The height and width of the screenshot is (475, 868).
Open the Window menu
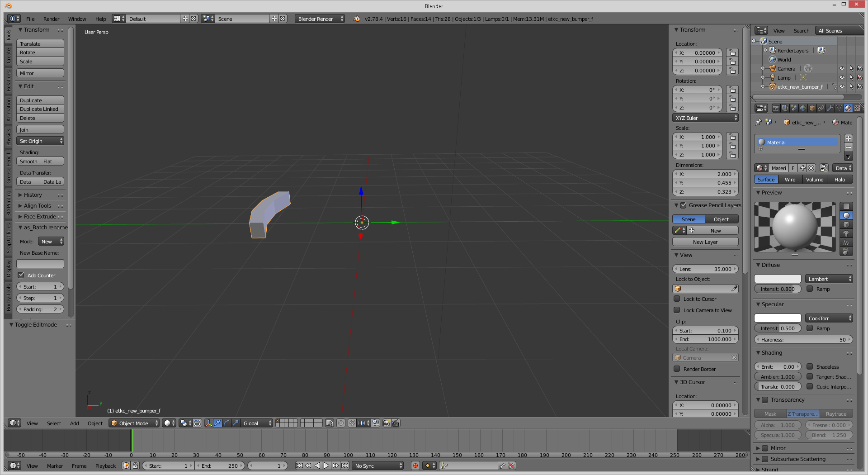[77, 19]
